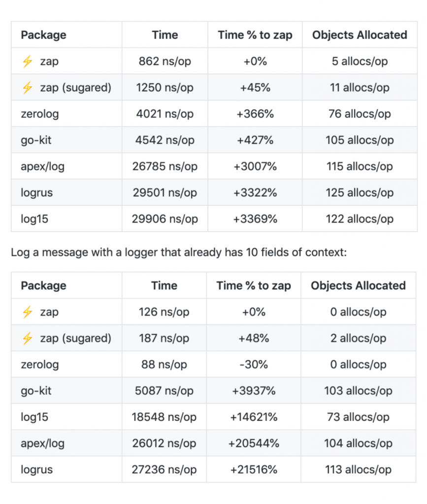Click the 1250 ns/op time cell
The height and width of the screenshot is (504, 427).
[164, 88]
